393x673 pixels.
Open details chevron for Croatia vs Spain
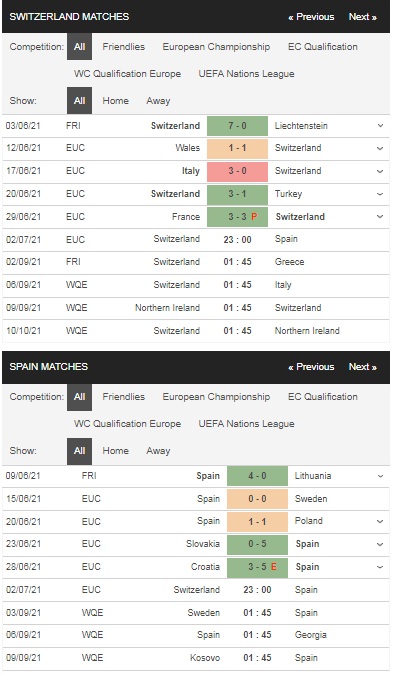[380, 567]
